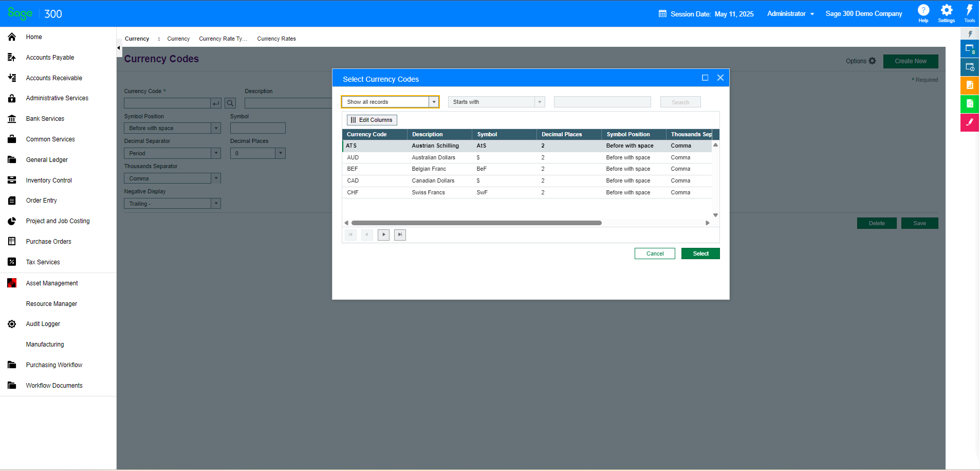Open Manufacturing in sidebar
The width and height of the screenshot is (980, 471).
tap(45, 345)
